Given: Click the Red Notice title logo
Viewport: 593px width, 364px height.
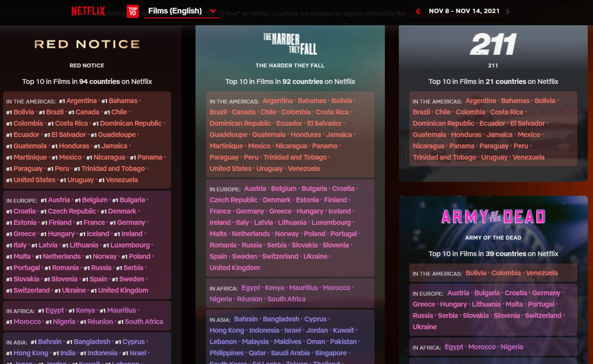Looking at the screenshot, I should 87,44.
